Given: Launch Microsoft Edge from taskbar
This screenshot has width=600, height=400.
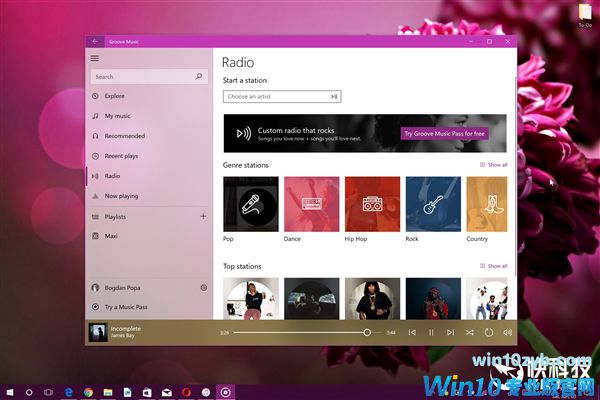Looking at the screenshot, I should click(x=68, y=392).
